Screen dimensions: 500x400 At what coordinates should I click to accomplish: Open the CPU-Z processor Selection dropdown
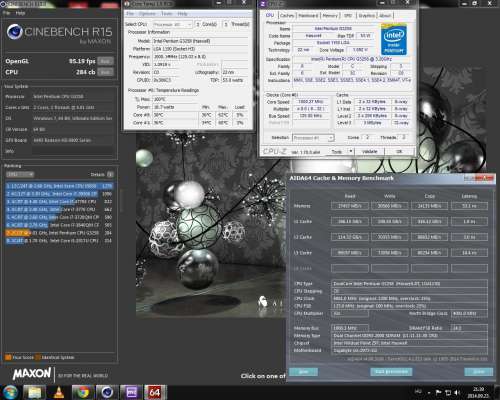[x=313, y=138]
